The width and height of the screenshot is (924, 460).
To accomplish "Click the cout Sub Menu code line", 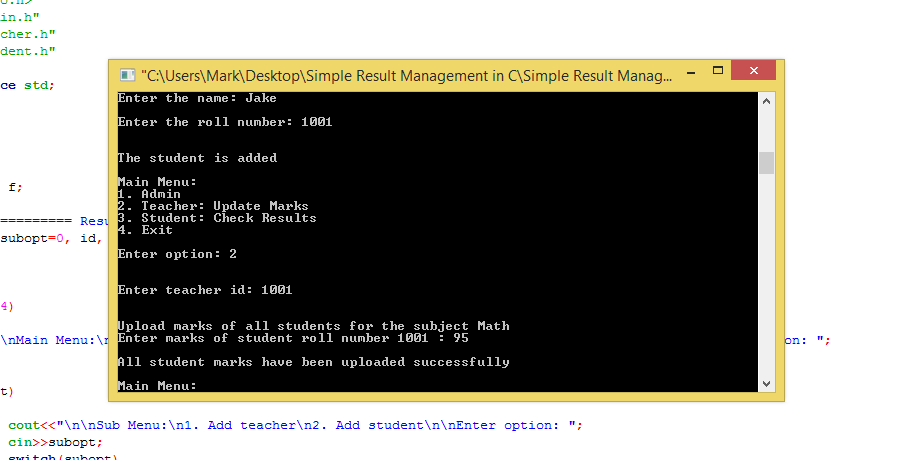I will pos(295,425).
